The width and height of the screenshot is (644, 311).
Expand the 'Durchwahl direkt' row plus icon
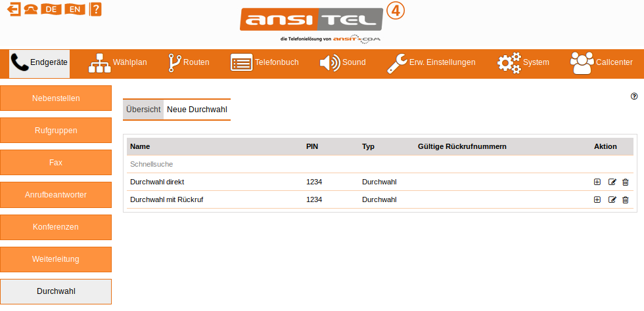(x=597, y=182)
